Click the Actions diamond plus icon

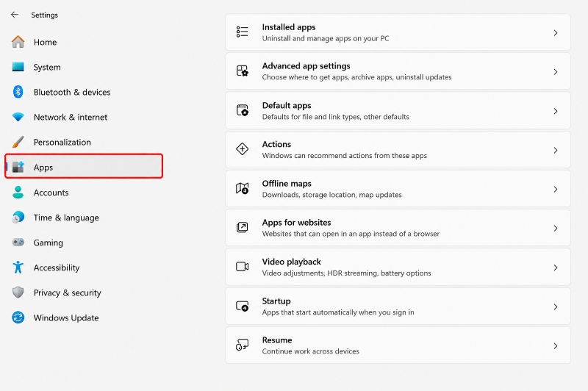[243, 149]
